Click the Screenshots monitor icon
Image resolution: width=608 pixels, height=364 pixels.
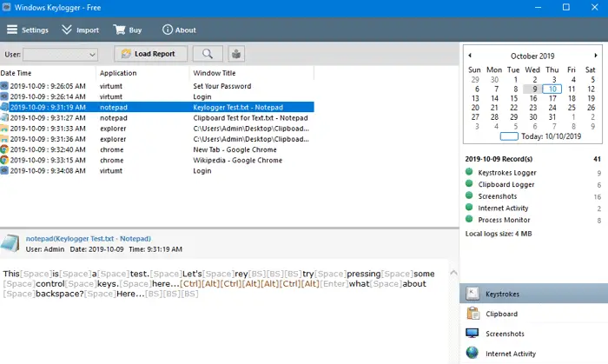tap(473, 333)
